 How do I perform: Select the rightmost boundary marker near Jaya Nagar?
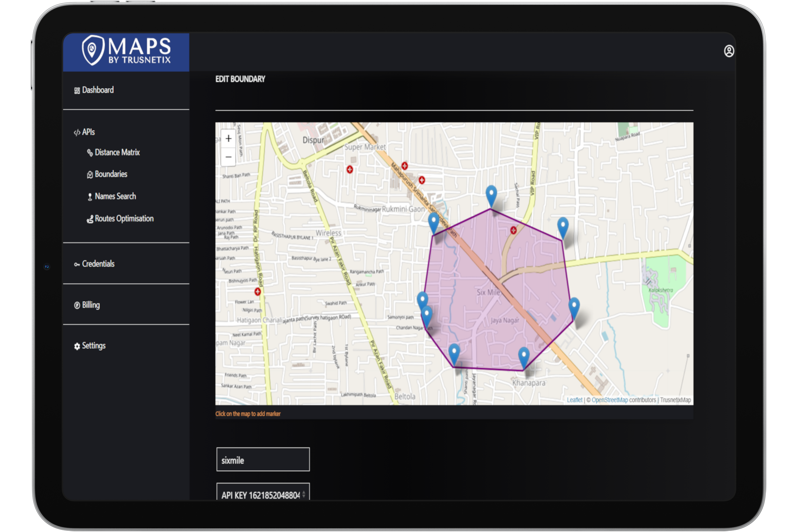click(574, 308)
